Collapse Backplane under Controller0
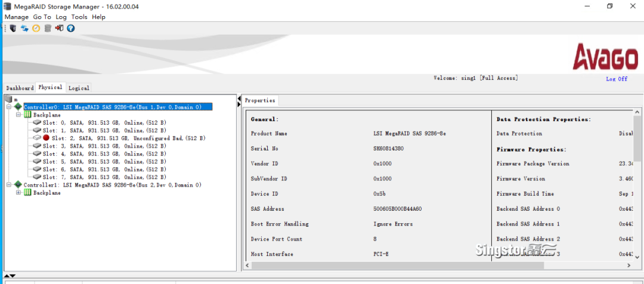Image resolution: width=644 pixels, height=284 pixels. (18, 115)
